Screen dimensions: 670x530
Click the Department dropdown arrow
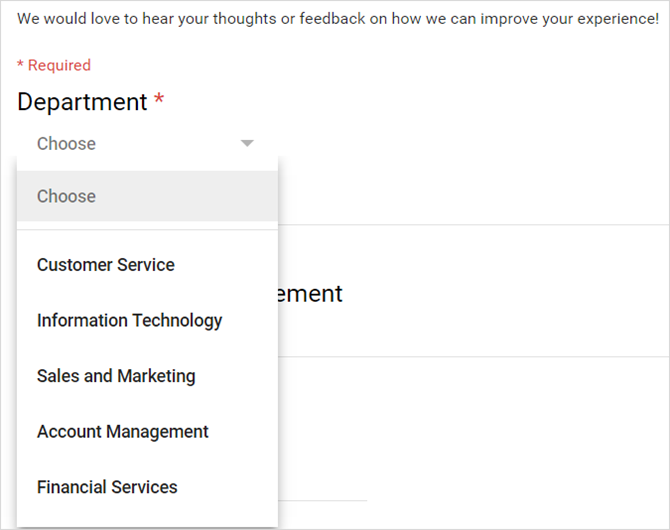coord(247,144)
